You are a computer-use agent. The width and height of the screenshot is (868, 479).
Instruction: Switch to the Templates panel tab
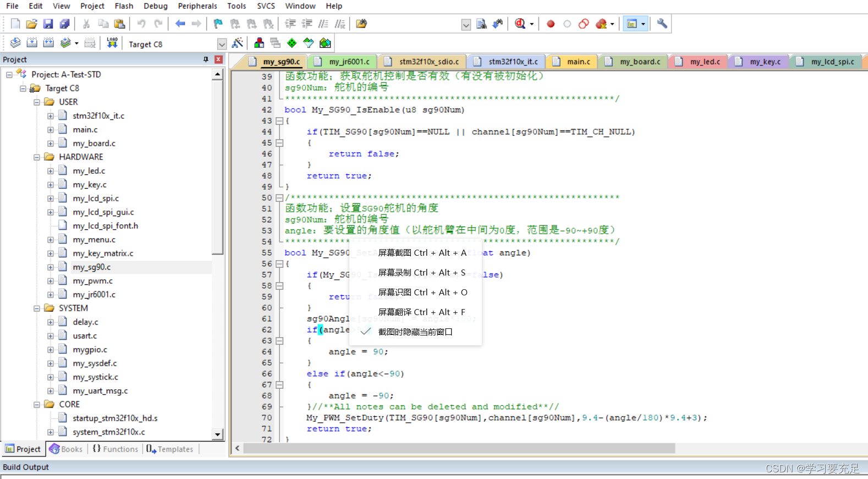pos(170,449)
